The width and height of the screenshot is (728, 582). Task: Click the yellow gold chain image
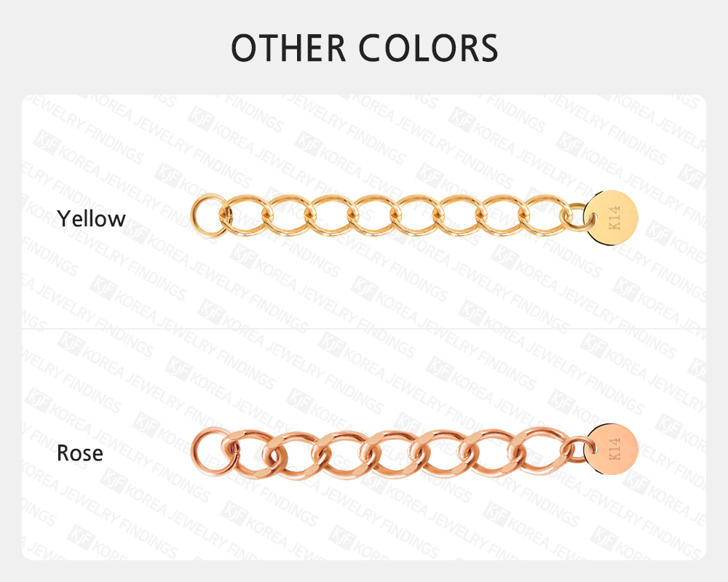[x=415, y=216]
